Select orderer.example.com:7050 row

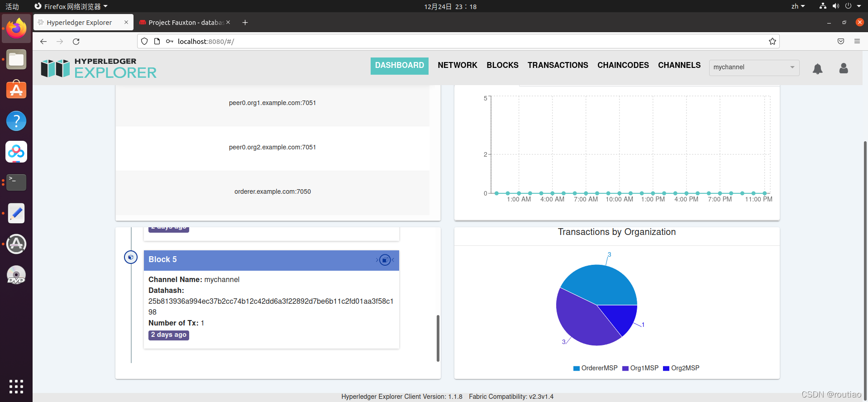pos(272,192)
